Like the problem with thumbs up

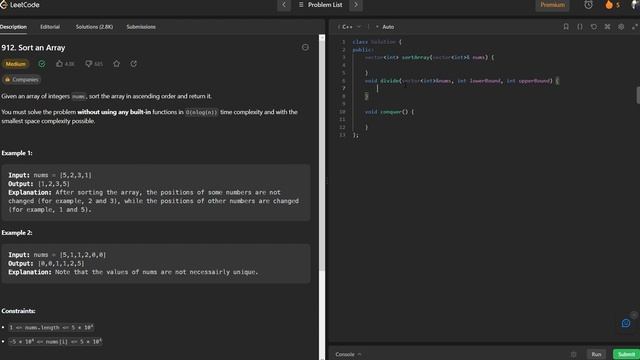[60, 64]
